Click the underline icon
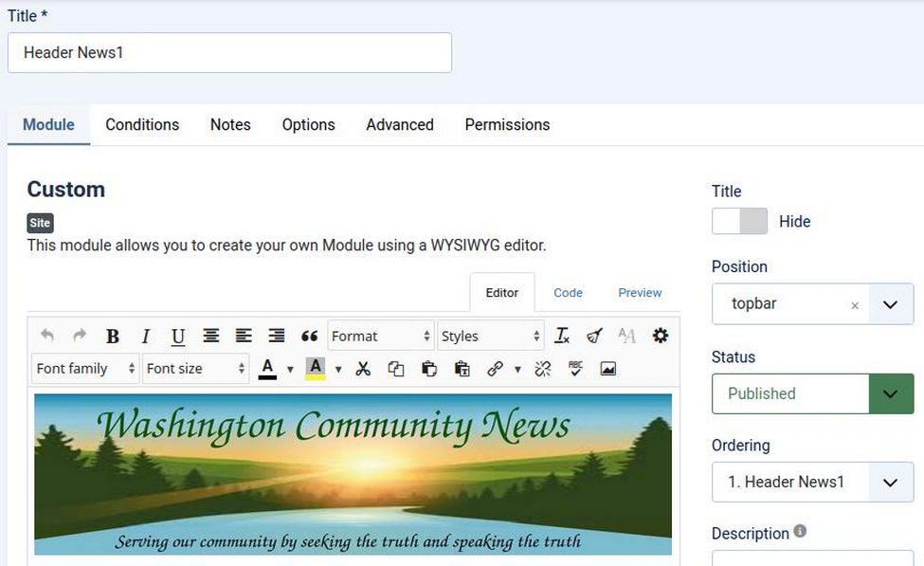Screen dimensions: 924x566 [178, 336]
